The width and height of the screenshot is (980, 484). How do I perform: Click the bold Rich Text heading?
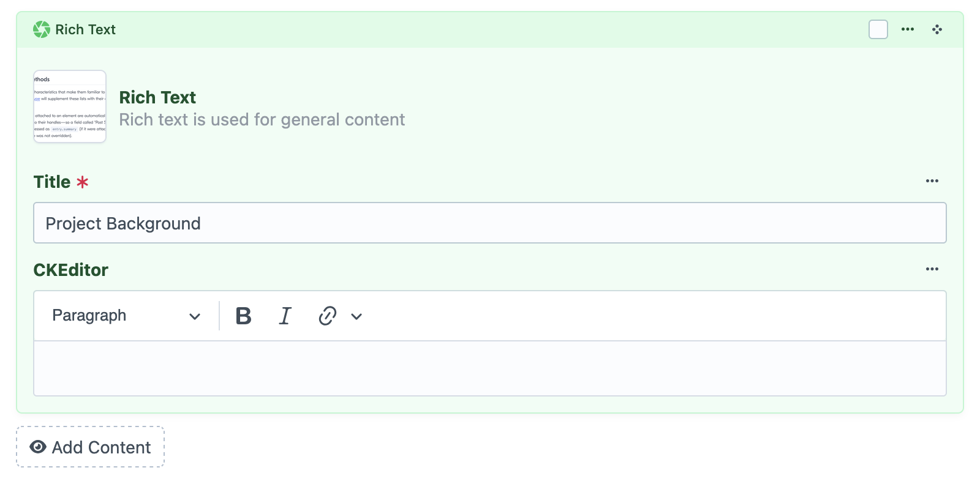pyautogui.click(x=157, y=97)
